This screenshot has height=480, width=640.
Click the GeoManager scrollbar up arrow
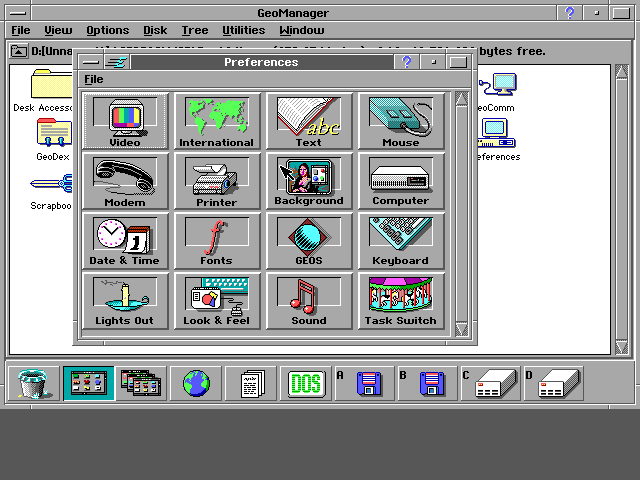[622, 72]
